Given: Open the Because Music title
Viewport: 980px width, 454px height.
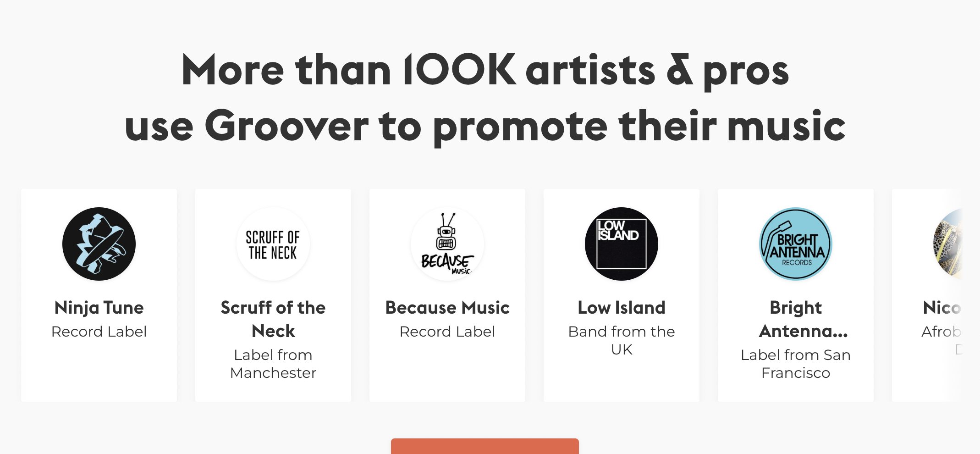Looking at the screenshot, I should (447, 308).
